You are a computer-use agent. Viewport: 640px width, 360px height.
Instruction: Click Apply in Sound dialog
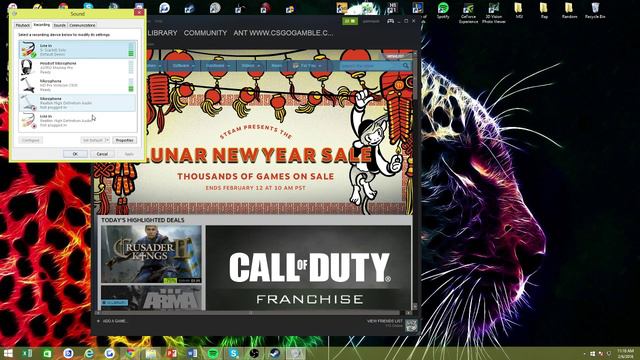click(x=129, y=154)
